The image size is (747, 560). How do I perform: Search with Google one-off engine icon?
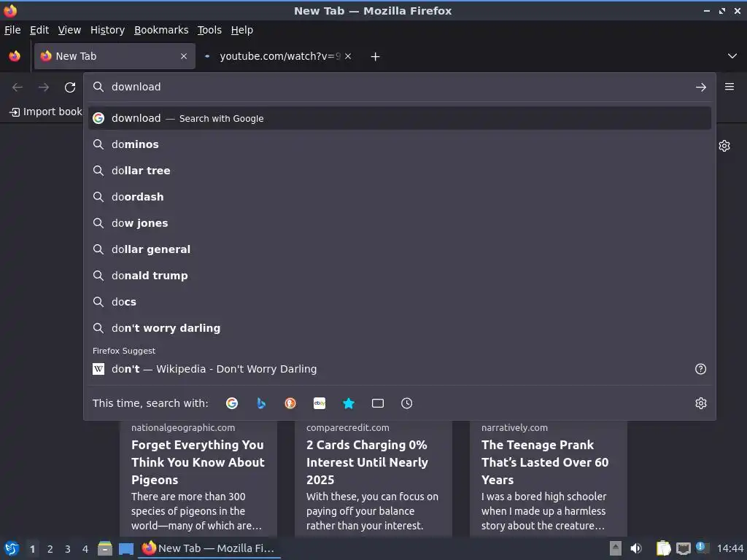coord(232,403)
